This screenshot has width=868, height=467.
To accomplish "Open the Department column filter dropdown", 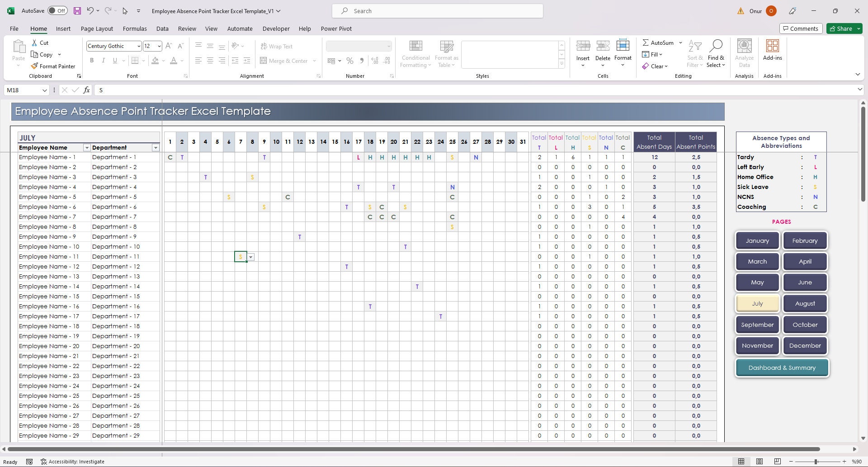I will 156,147.
